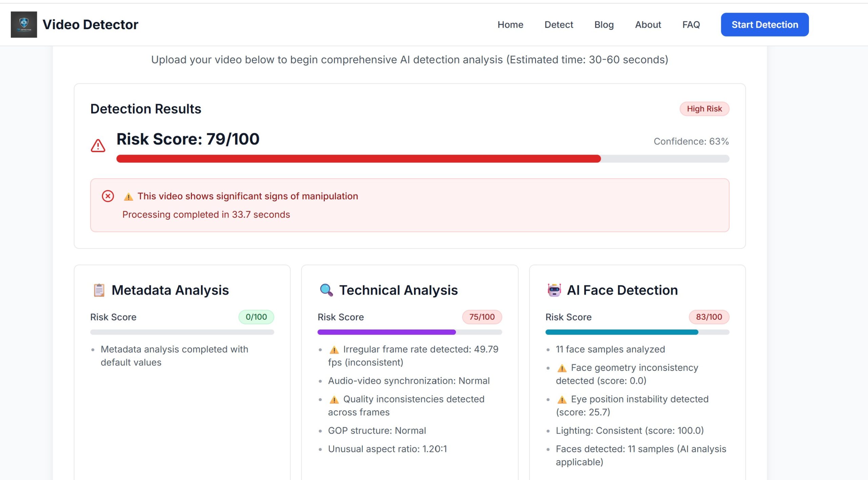Click the magnifying glass Technical Analysis icon

pos(326,290)
